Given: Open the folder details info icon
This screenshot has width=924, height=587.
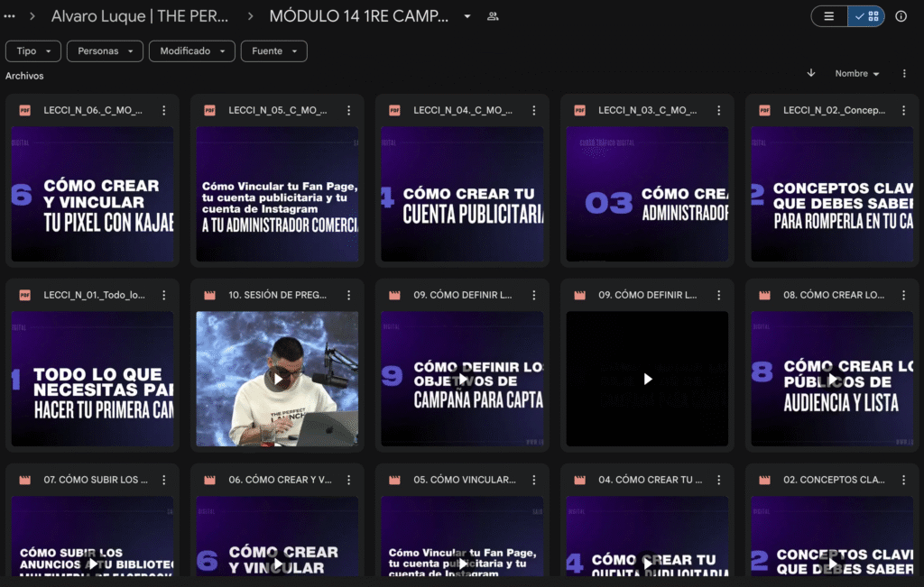Looking at the screenshot, I should pyautogui.click(x=901, y=16).
